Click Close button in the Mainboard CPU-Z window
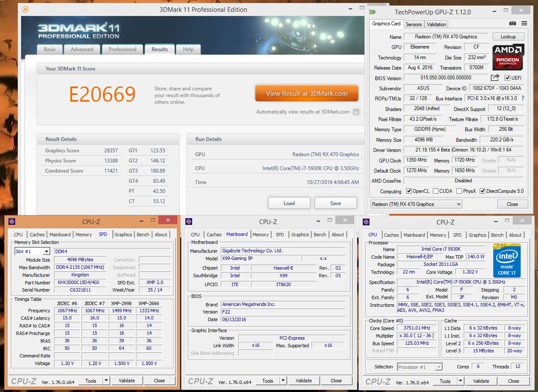The image size is (538, 392). [336, 381]
